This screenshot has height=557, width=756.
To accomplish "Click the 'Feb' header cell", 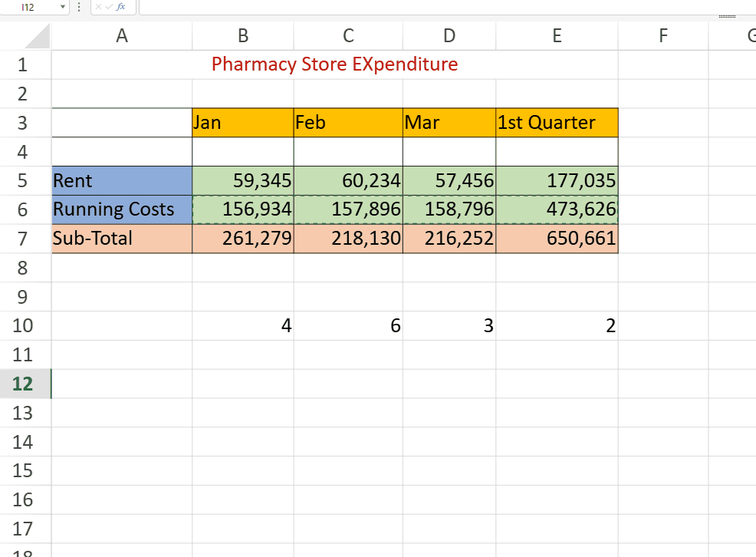I will [348, 123].
